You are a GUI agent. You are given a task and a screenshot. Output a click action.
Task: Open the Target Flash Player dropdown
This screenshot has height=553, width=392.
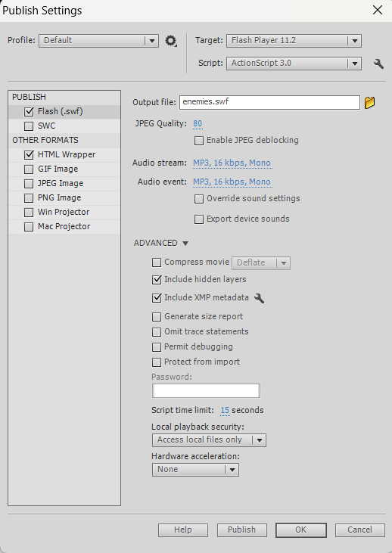point(294,41)
